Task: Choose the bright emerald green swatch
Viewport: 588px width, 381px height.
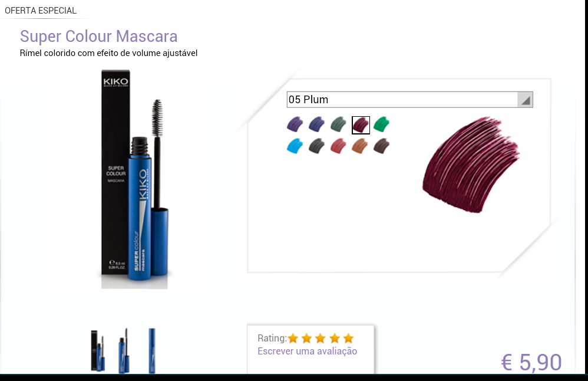Action: (x=382, y=124)
